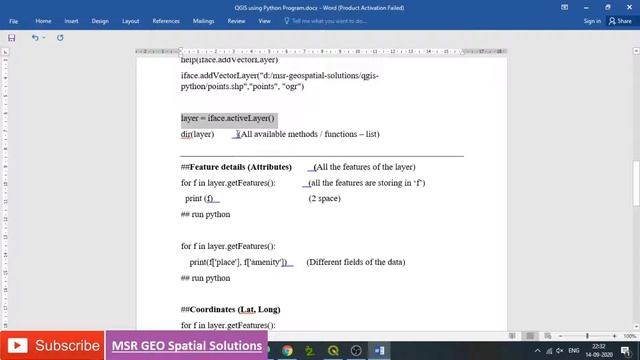Open Chrome from the taskbar
Viewport: 640px width, 360px height.
[287, 351]
